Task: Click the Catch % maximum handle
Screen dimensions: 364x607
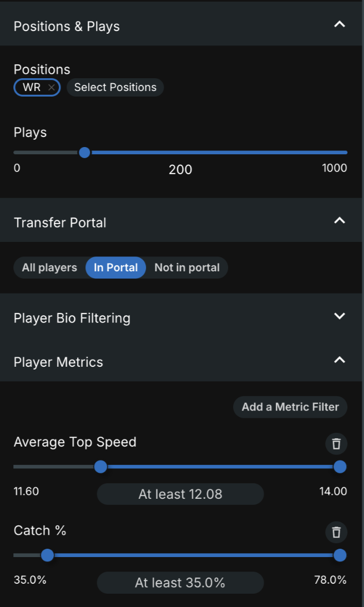Action: (340, 555)
